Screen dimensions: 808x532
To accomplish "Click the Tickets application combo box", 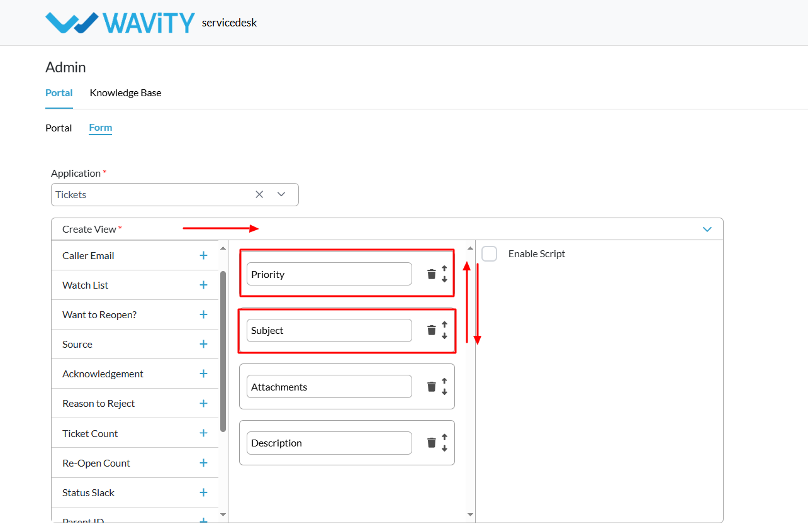I will 175,194.
